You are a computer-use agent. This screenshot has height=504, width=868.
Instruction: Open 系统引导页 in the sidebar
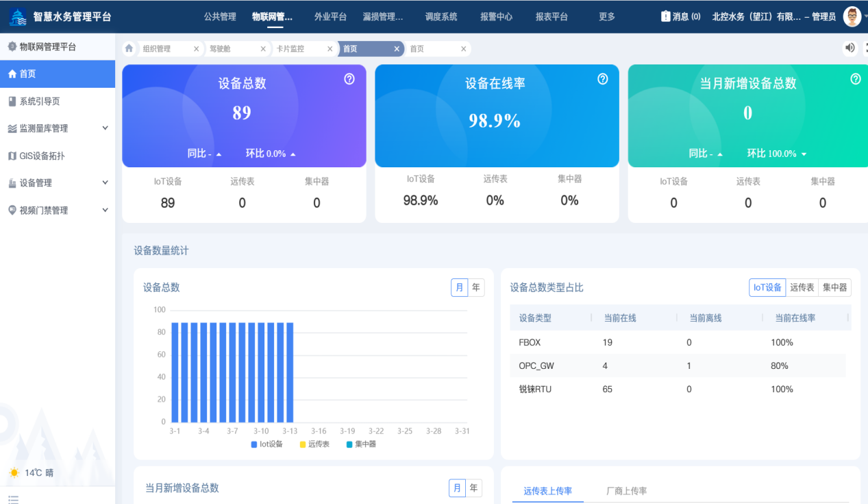[x=40, y=101]
